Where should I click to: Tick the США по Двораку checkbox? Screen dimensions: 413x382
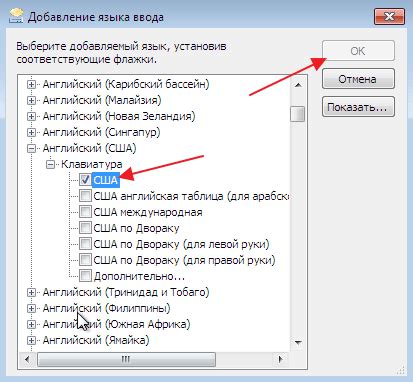[85, 228]
